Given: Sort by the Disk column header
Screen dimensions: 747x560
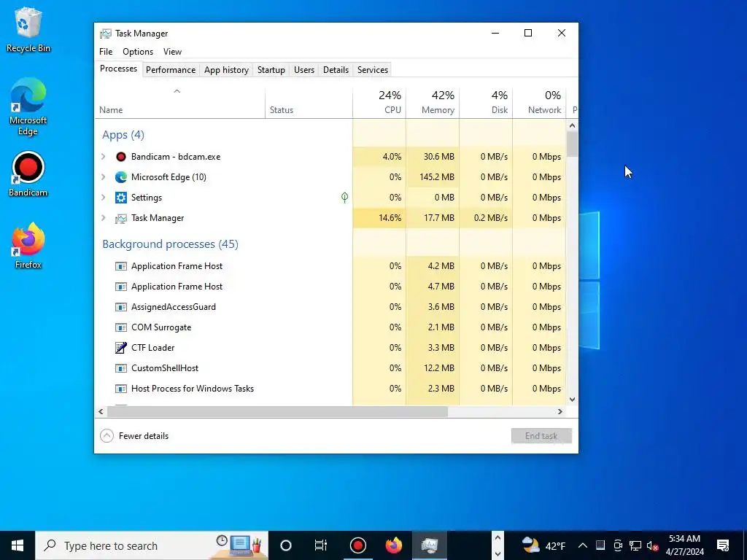Looking at the screenshot, I should 486,102.
